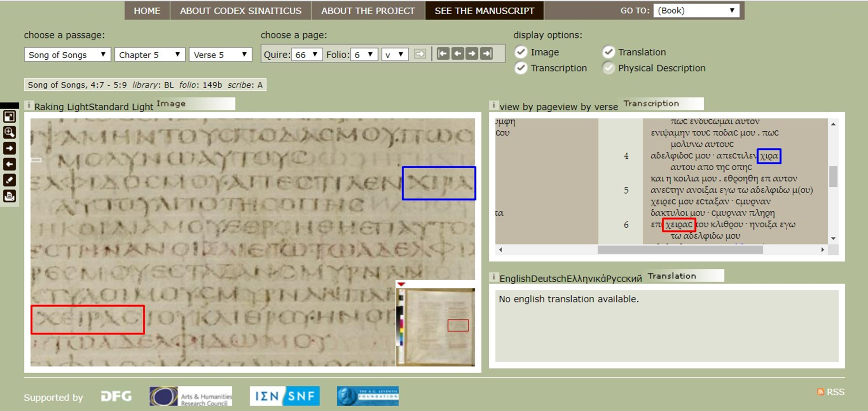Click transcription horizontal scrollbar thumb

point(680,250)
